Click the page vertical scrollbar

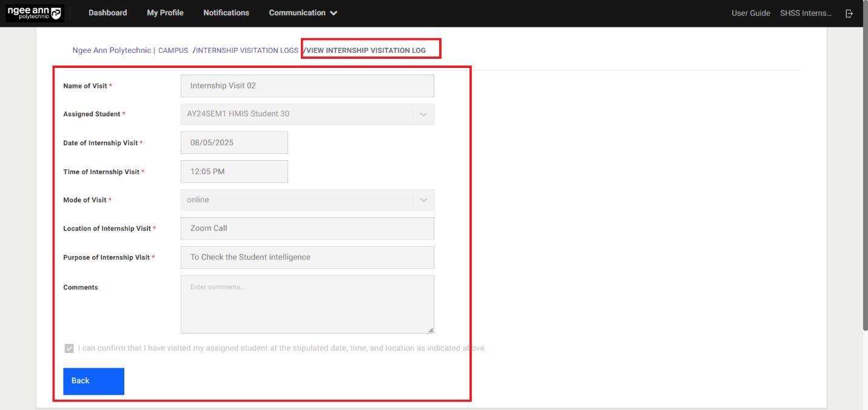864,182
